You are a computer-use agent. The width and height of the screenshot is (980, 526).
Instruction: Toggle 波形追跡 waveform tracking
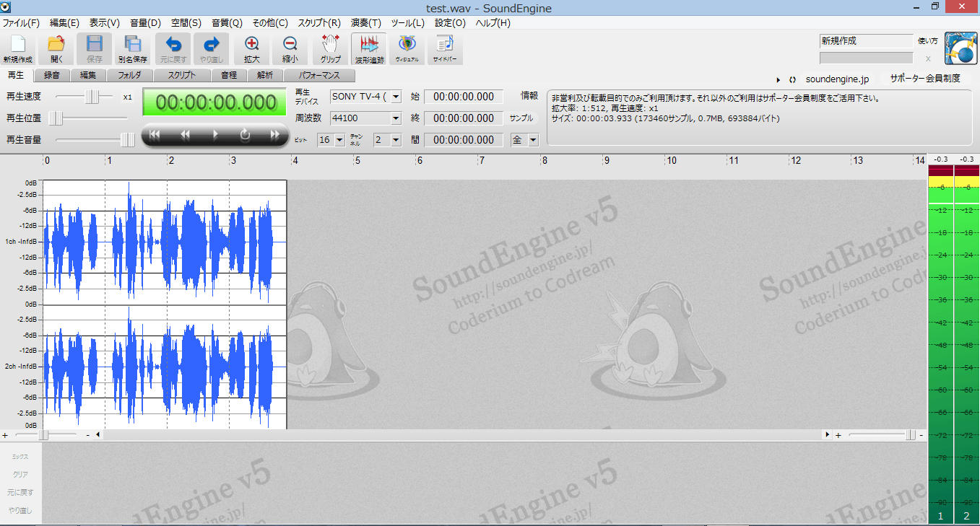tap(368, 48)
